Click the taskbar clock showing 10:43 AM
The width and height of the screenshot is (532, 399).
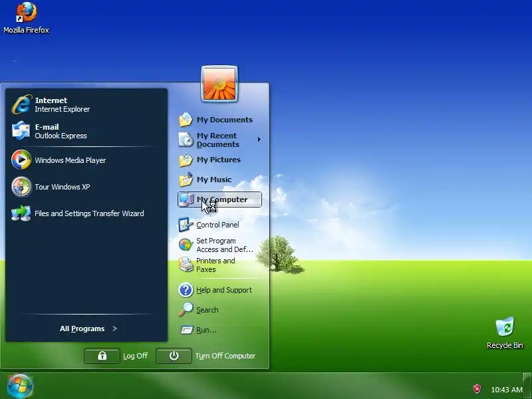507,390
